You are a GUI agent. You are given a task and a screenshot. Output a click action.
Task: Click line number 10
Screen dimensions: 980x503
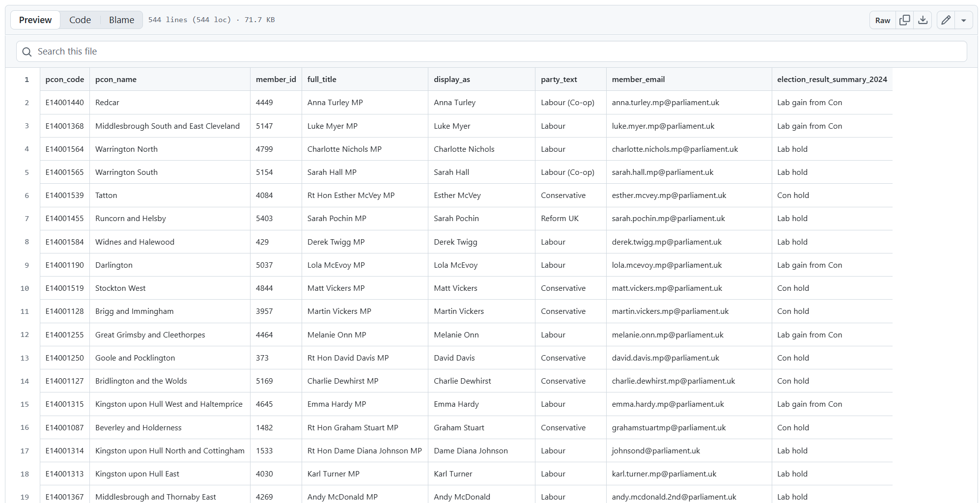coord(25,288)
